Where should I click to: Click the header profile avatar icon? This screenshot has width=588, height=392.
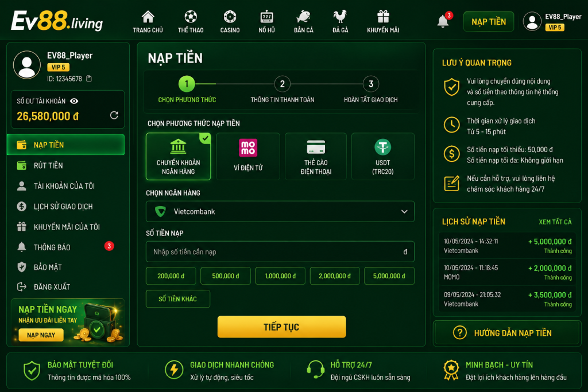(532, 21)
